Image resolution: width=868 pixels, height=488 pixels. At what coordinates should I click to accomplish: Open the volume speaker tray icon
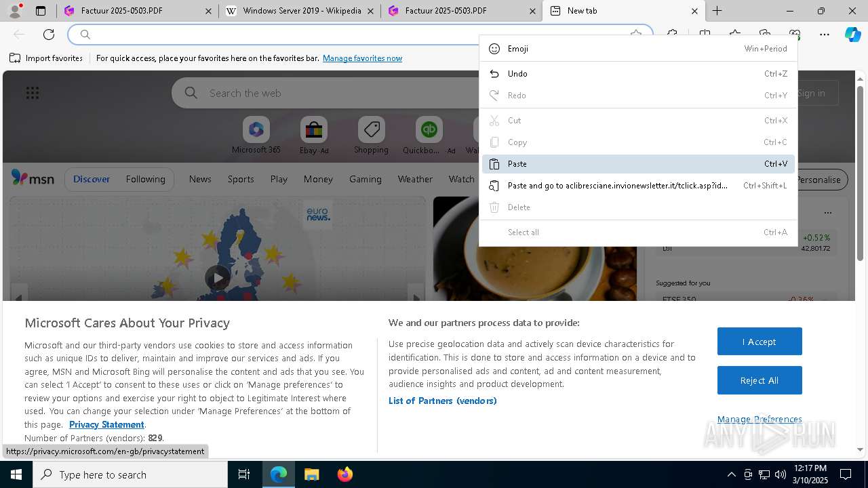(x=780, y=474)
